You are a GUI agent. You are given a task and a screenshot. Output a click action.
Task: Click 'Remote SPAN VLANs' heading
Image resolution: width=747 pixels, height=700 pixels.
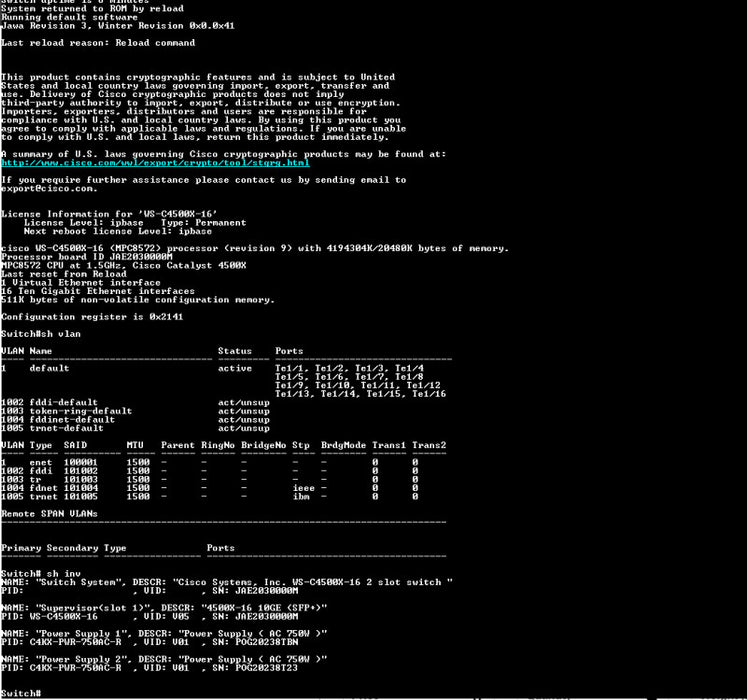[x=49, y=514]
